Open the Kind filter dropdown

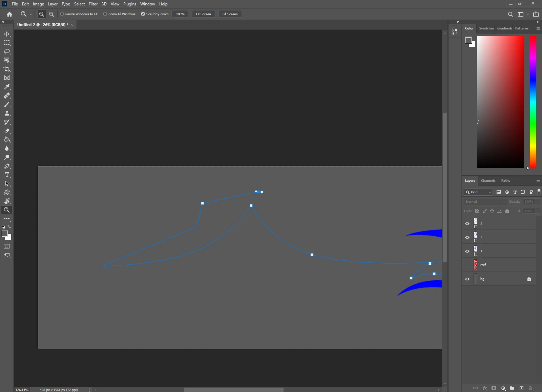[478, 192]
